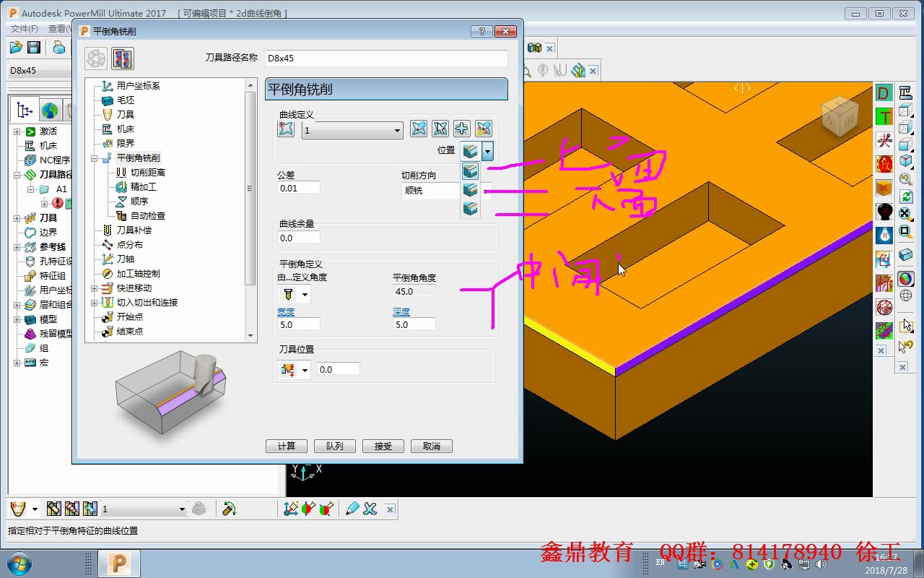This screenshot has width=924, height=578.
Task: Click the tool position icon under 刀具位置
Action: point(287,369)
